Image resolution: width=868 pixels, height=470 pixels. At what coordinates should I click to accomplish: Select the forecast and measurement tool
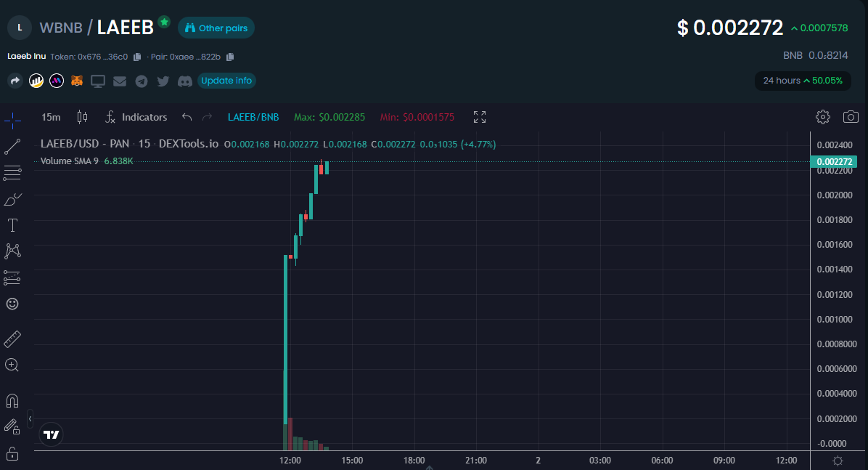12,277
